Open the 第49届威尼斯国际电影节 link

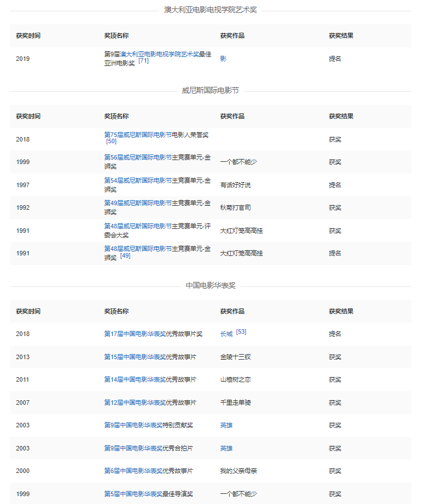tap(138, 203)
